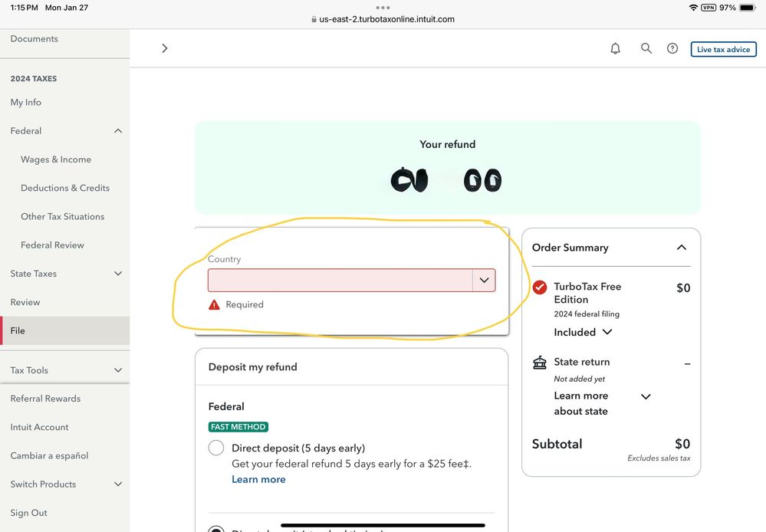The width and height of the screenshot is (766, 532).
Task: Click the Live tax advice button
Action: (724, 49)
